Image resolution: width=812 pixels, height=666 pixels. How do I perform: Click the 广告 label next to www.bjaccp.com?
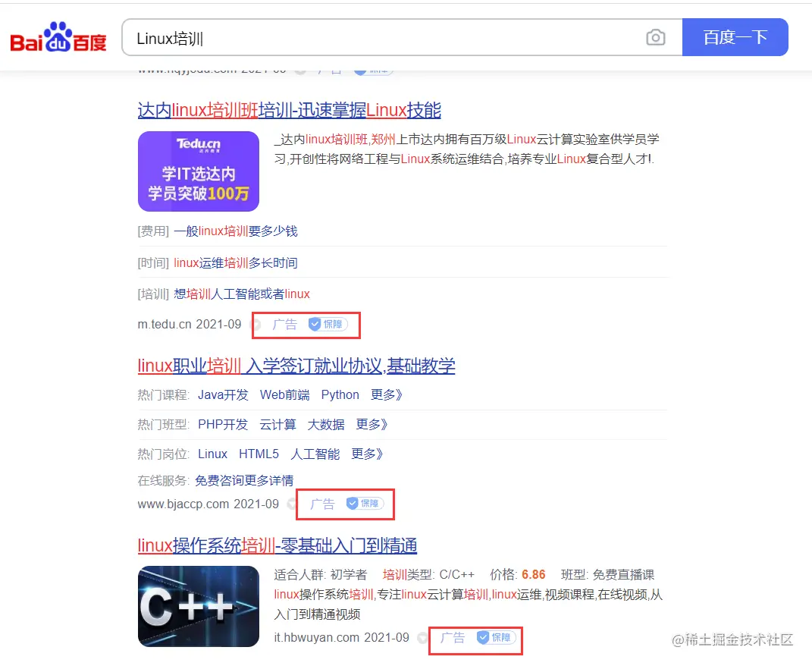click(322, 504)
